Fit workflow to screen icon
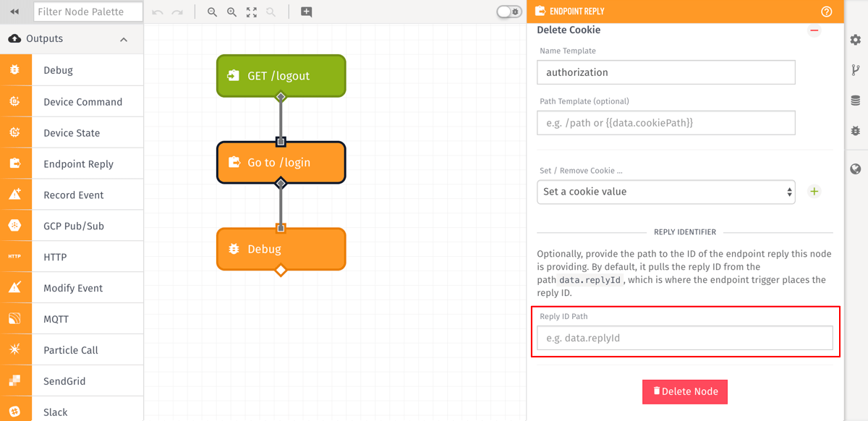The width and height of the screenshot is (868, 421). (251, 12)
